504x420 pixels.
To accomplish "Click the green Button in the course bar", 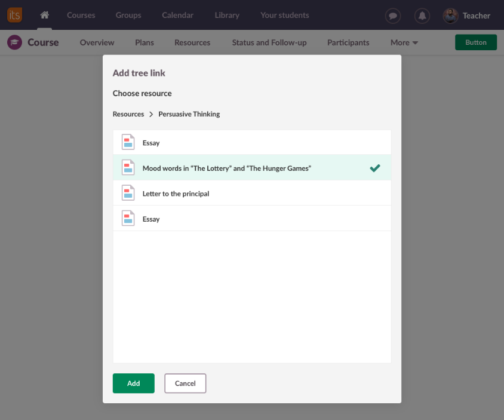I will click(475, 42).
